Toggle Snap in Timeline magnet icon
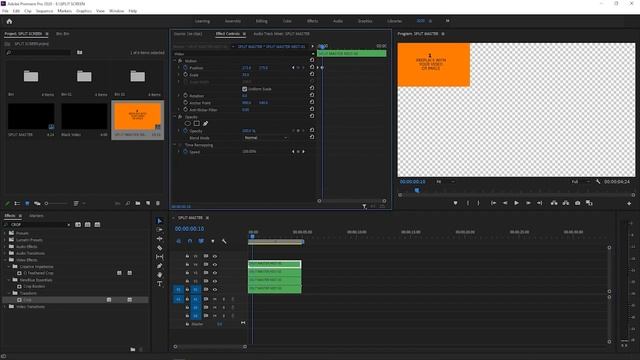The width and height of the screenshot is (640, 360). [x=190, y=241]
